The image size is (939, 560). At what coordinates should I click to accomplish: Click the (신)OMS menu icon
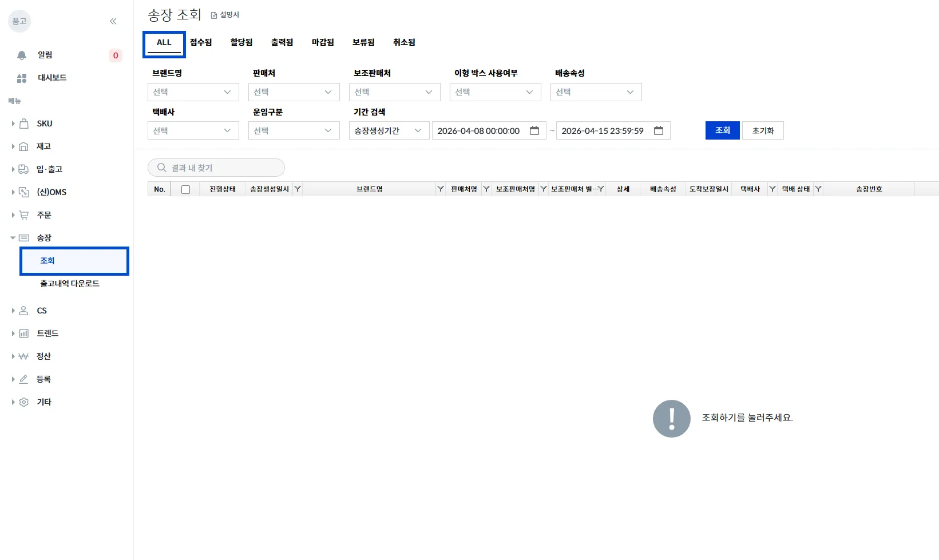point(23,192)
